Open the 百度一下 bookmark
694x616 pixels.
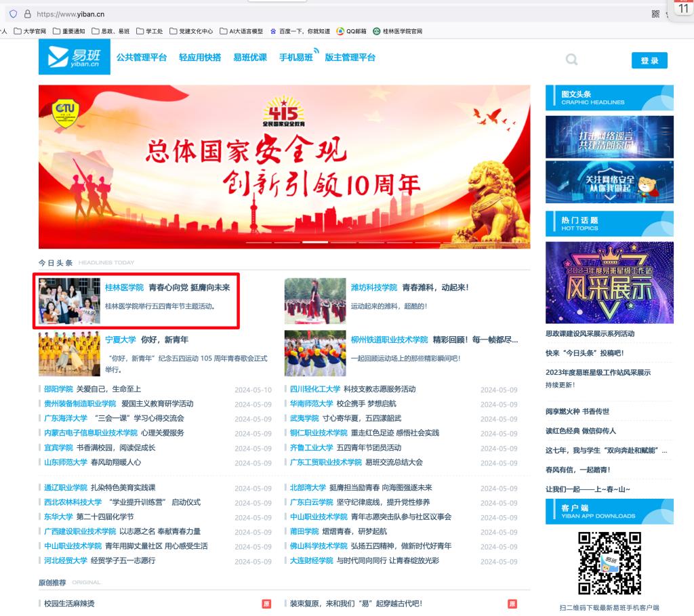300,31
